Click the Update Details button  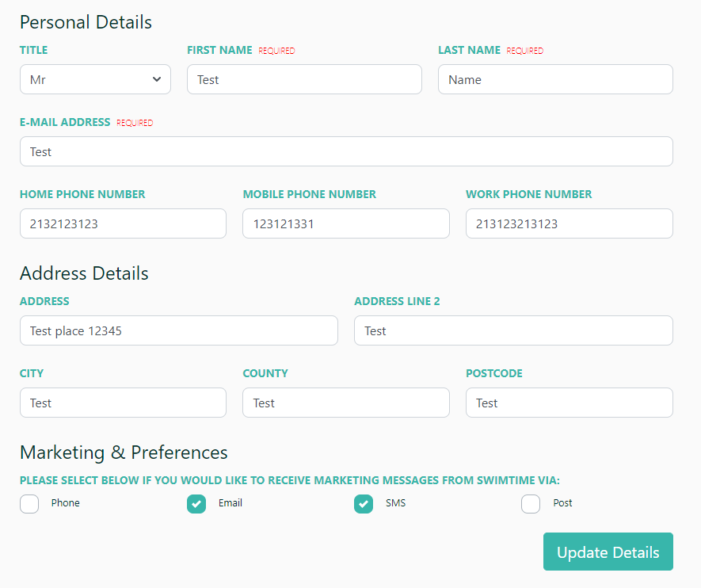[608, 552]
